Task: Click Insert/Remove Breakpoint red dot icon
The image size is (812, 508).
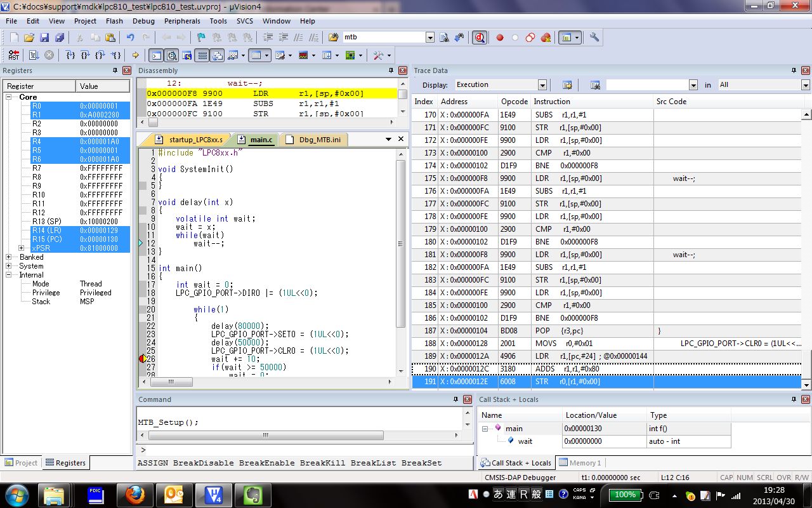Action: [x=500, y=37]
